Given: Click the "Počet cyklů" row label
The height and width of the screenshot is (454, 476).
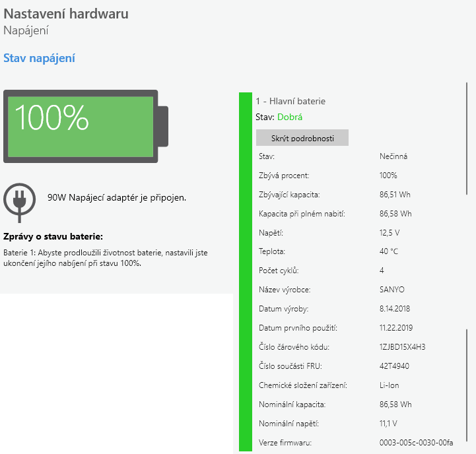Looking at the screenshot, I should pos(279,271).
